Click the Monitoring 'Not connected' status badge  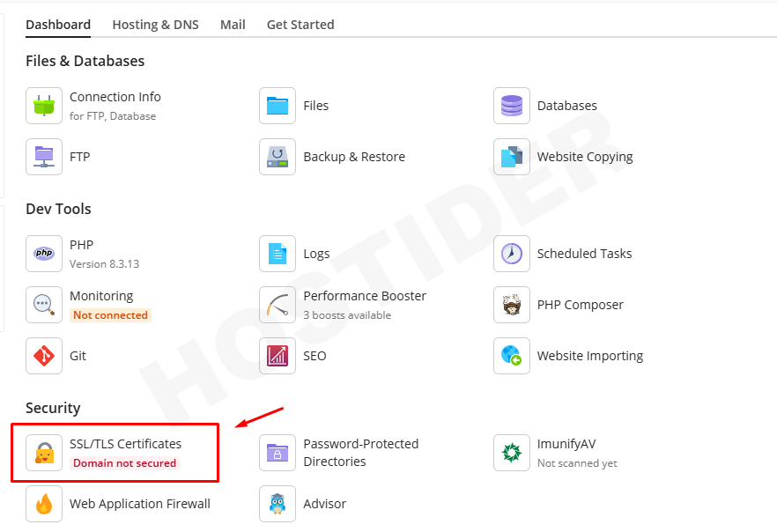[110, 315]
